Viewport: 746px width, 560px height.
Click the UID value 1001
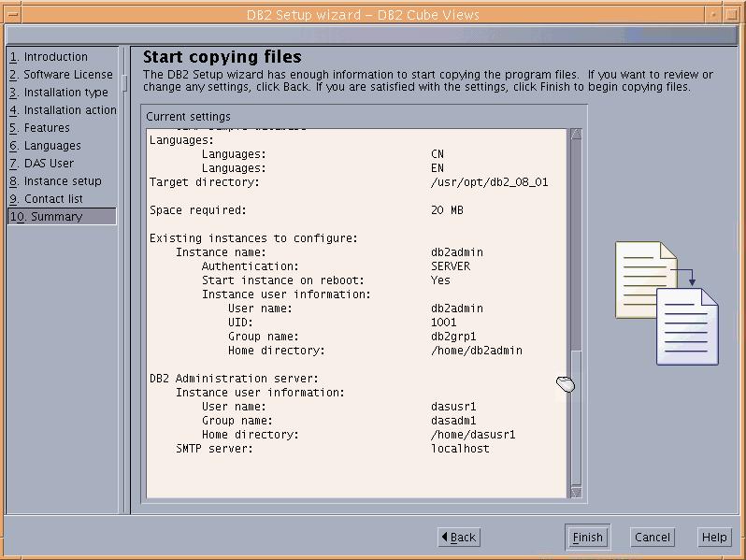pyautogui.click(x=443, y=323)
